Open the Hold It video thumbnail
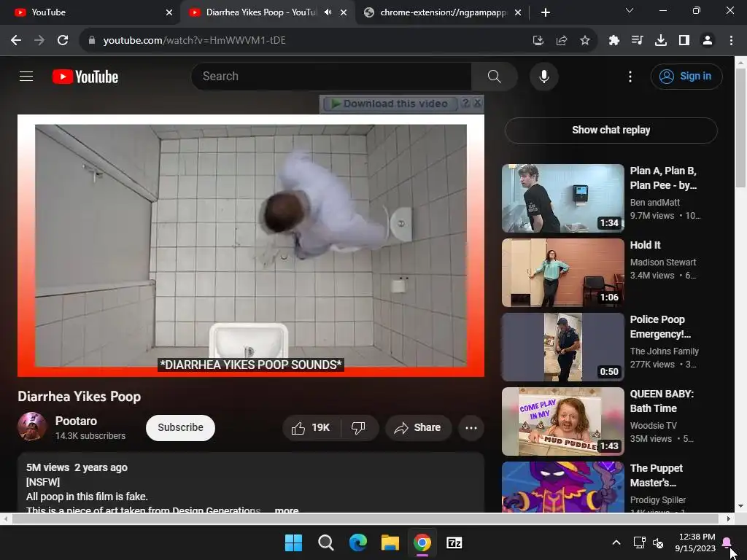747x560 pixels. pyautogui.click(x=562, y=273)
